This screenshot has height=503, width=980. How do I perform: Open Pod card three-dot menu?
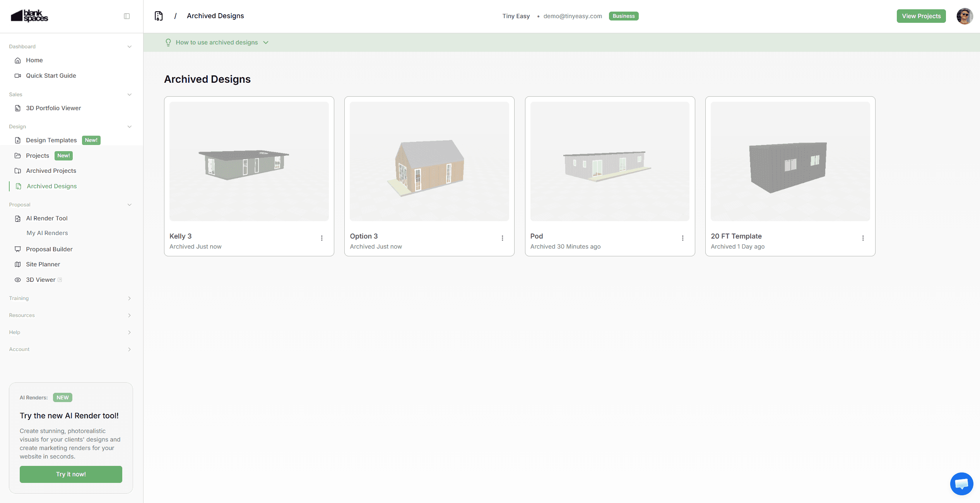point(682,238)
